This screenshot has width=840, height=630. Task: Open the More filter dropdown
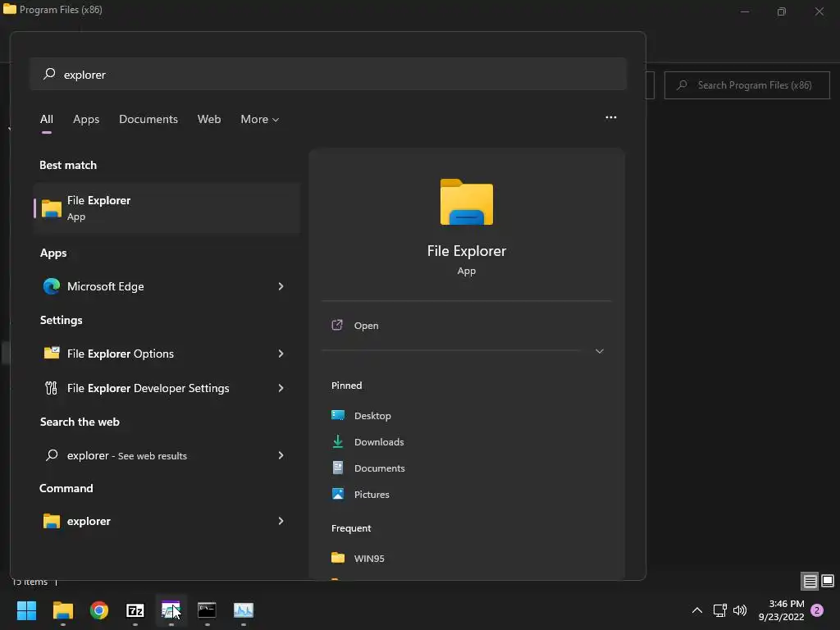click(260, 120)
